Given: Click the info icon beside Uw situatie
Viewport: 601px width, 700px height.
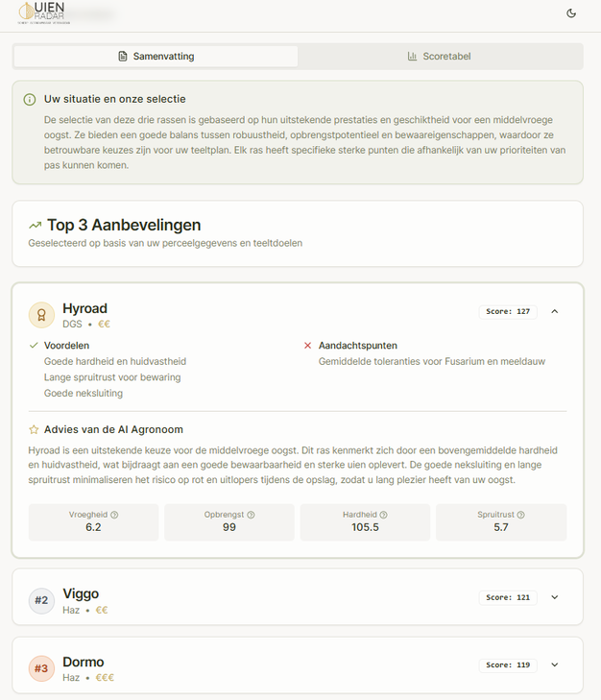Looking at the screenshot, I should (30, 99).
